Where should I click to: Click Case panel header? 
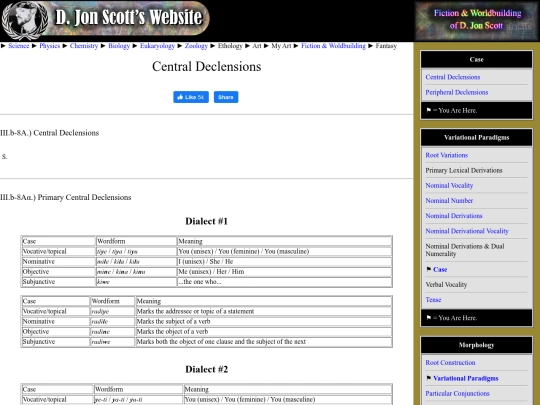pyautogui.click(x=477, y=60)
